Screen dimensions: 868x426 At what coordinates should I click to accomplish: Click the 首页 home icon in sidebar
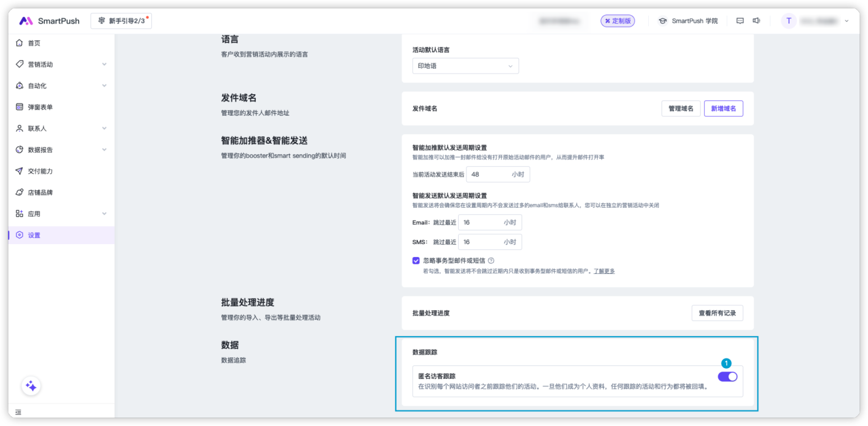pyautogui.click(x=20, y=43)
